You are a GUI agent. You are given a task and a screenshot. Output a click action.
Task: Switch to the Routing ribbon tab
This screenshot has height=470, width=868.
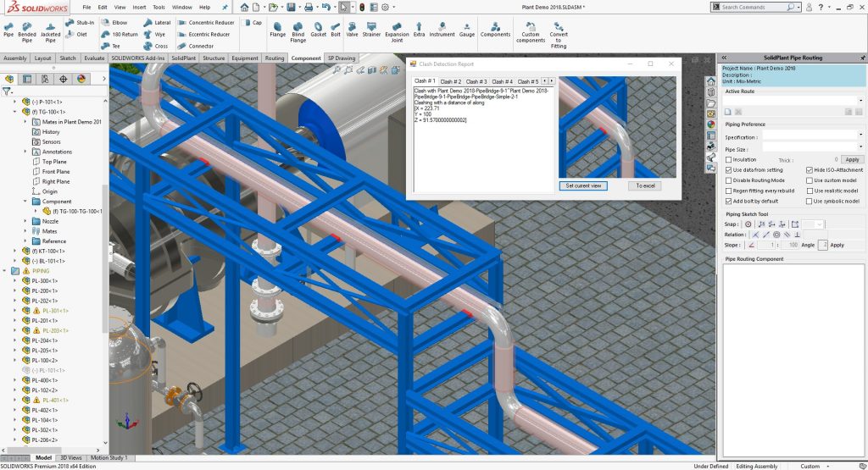(x=275, y=58)
